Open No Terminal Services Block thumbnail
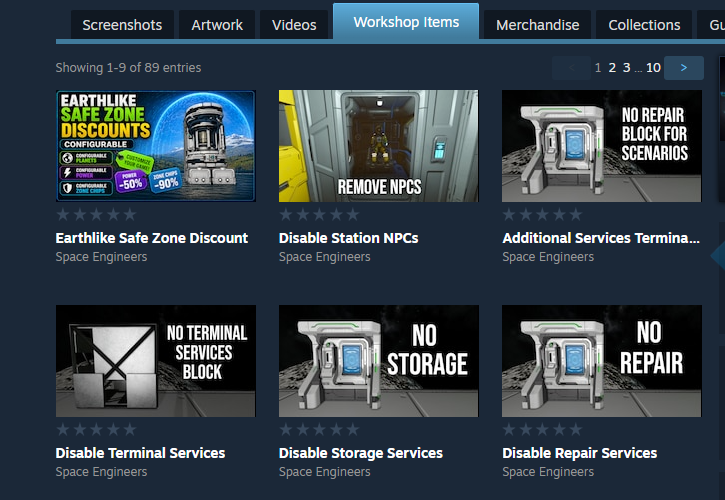This screenshot has width=725, height=500. [156, 361]
